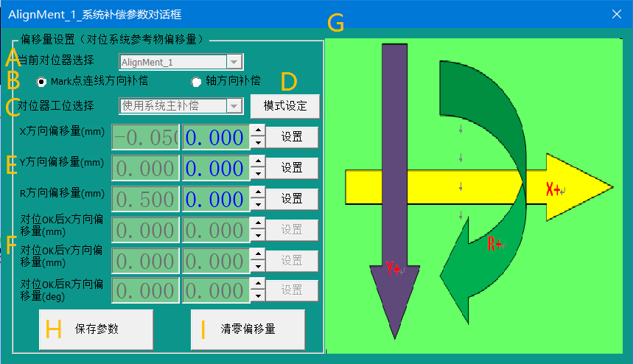Open the 当前对位器选择 AlignMent_1 dropdown

234,63
